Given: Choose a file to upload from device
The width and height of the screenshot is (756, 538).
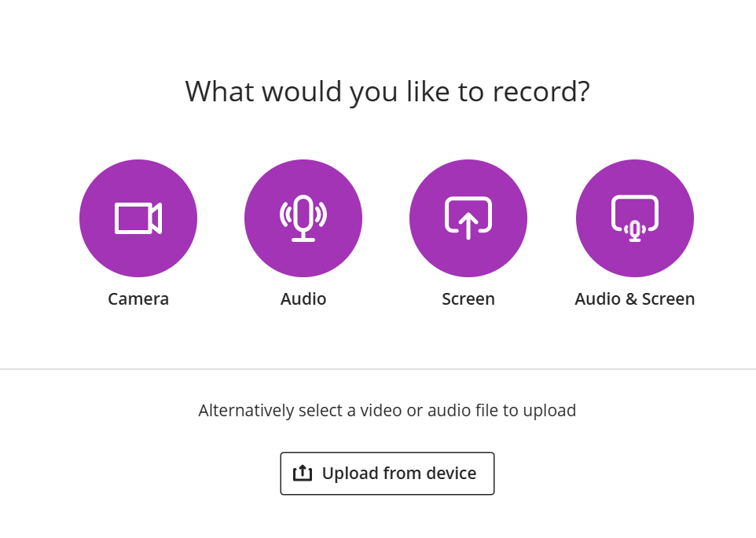Looking at the screenshot, I should tap(387, 473).
